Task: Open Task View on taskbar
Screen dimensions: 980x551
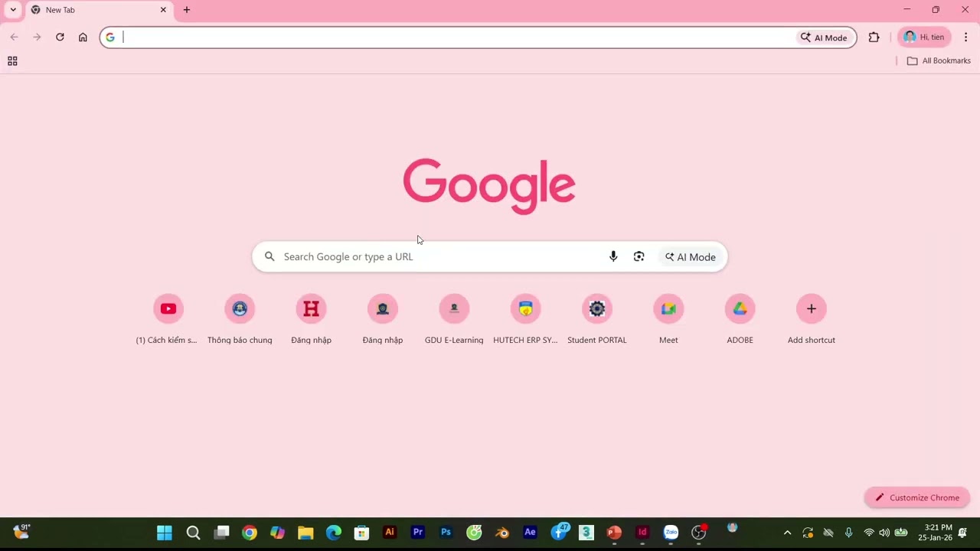Action: tap(221, 533)
